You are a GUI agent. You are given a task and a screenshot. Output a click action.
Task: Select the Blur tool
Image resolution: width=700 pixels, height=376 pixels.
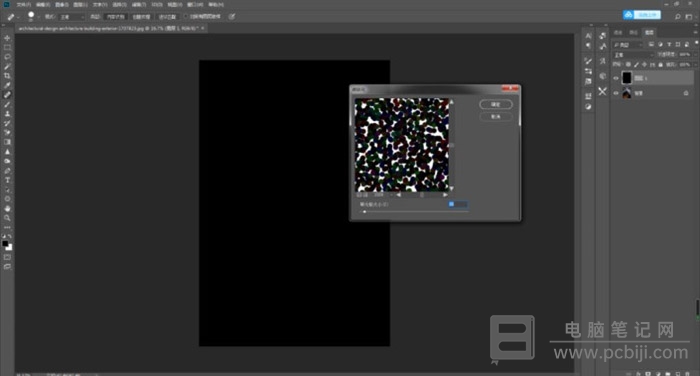click(x=7, y=151)
